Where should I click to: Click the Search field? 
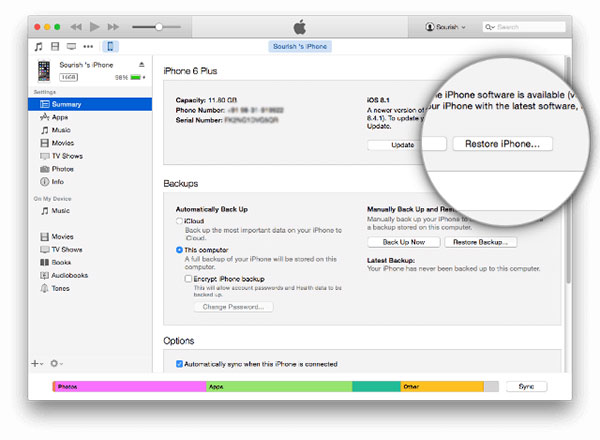(x=524, y=27)
